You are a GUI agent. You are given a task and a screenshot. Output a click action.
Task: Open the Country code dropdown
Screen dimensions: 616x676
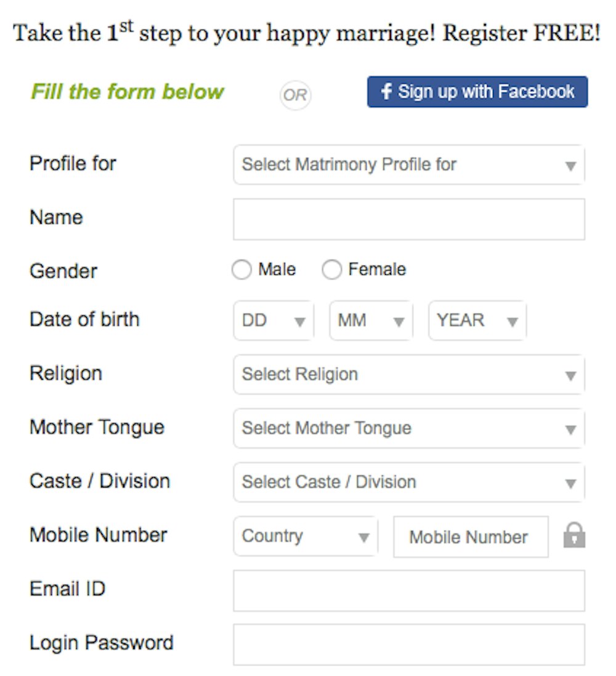[306, 536]
